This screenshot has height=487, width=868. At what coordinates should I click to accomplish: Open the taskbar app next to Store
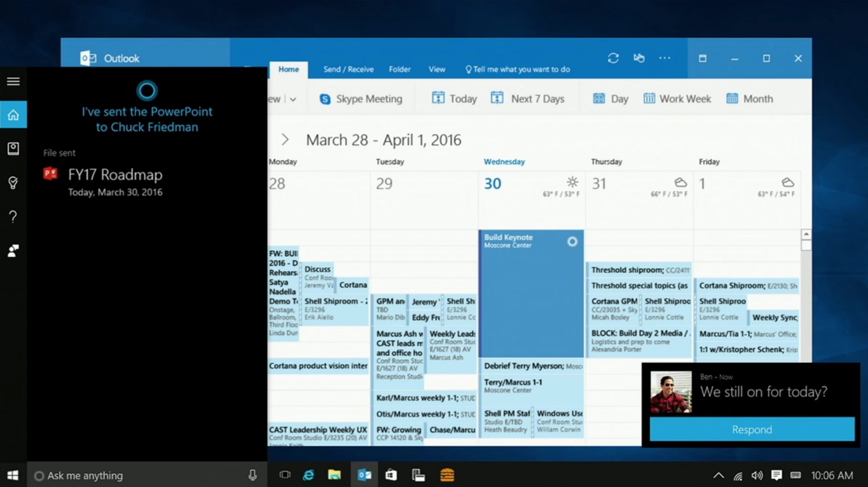coord(418,475)
